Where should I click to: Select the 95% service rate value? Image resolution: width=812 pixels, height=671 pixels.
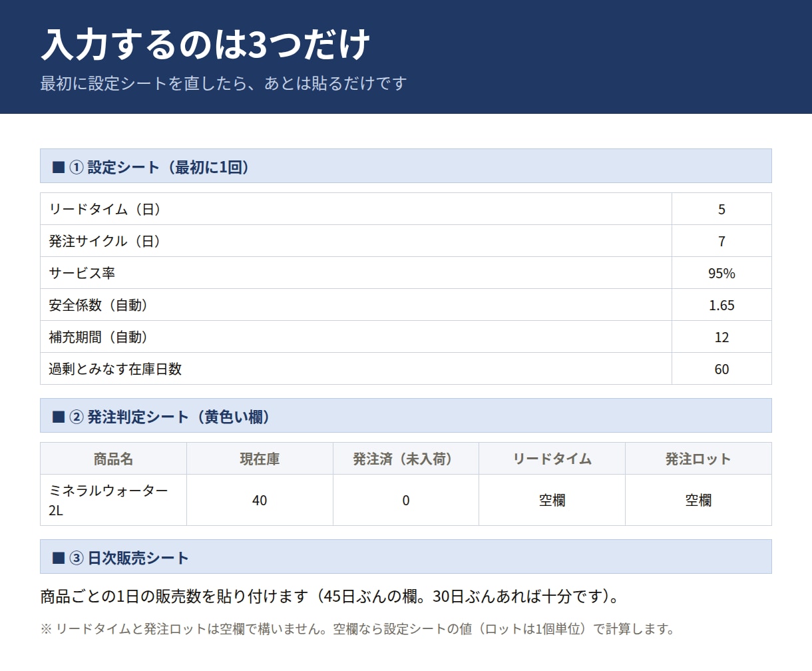click(x=721, y=273)
